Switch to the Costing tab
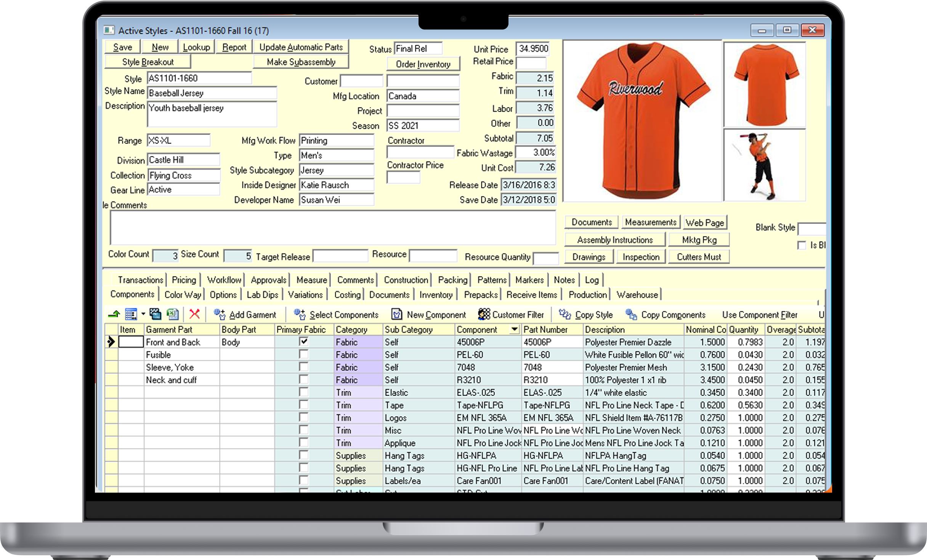Image resolution: width=927 pixels, height=560 pixels. 347,294
